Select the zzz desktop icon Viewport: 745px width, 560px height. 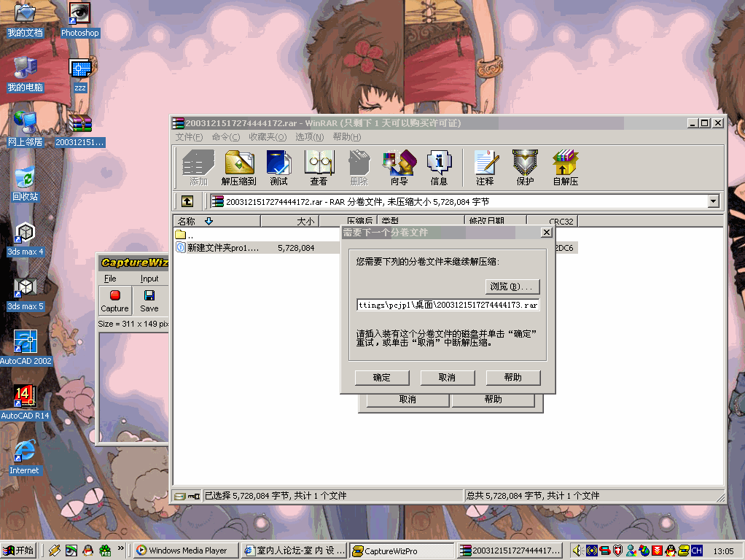80,74
